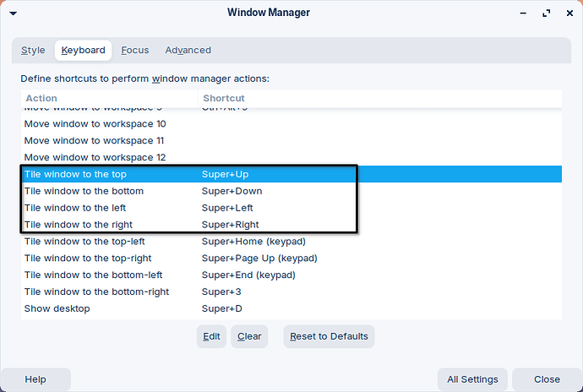583x392 pixels.
Task: Click Reset to Defaults
Action: pyautogui.click(x=329, y=336)
